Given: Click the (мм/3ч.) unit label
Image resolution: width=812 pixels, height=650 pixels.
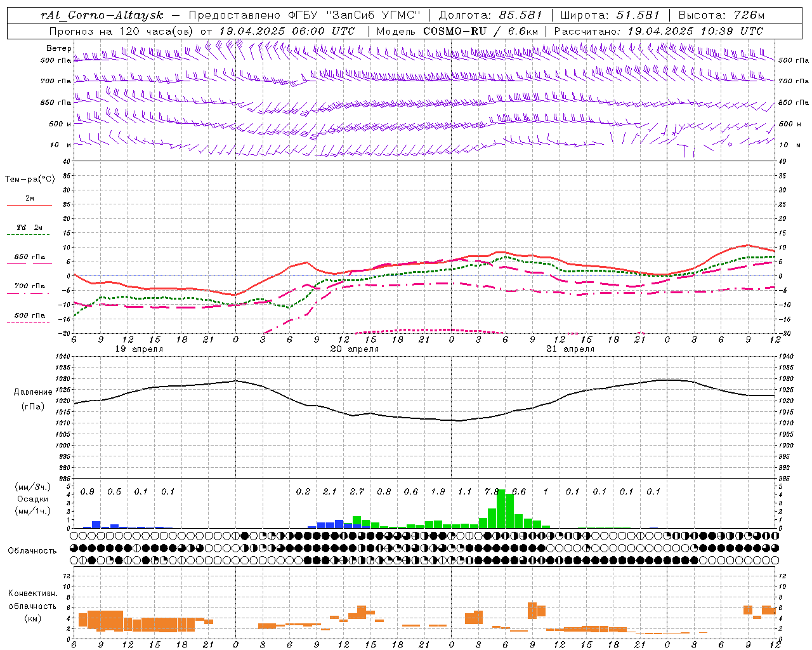Looking at the screenshot, I should click(32, 487).
